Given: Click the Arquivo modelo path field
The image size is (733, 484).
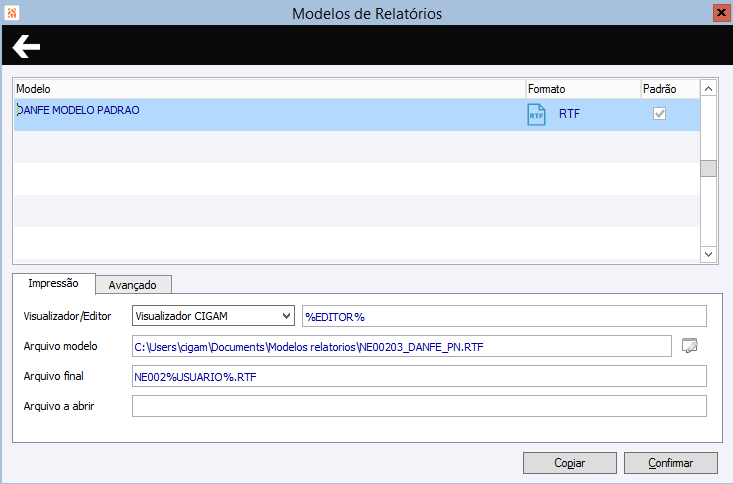Looking at the screenshot, I should click(402, 347).
